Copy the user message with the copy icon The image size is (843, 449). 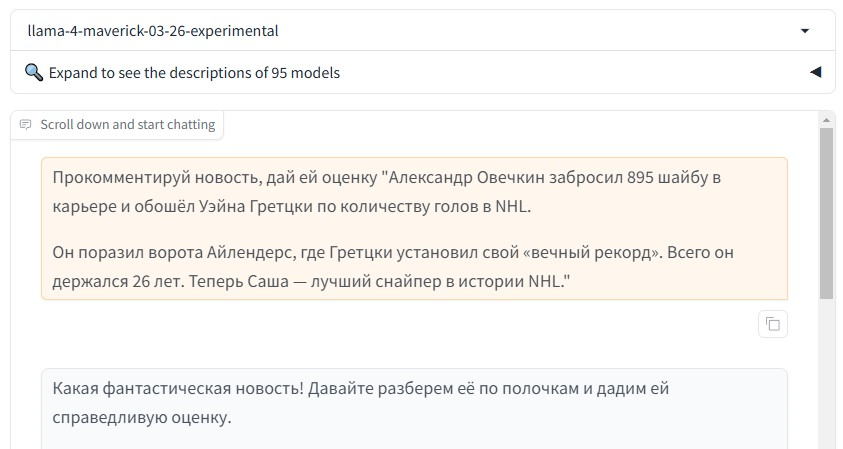pos(772,323)
